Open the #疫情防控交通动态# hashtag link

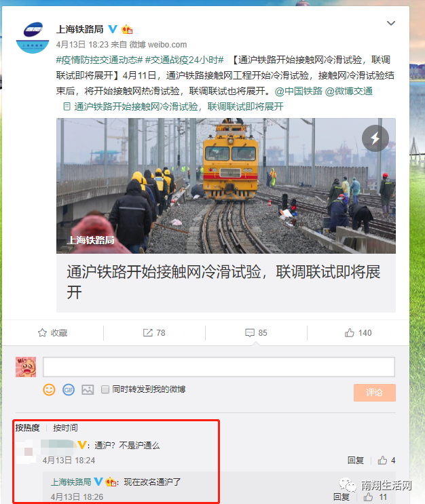99,60
